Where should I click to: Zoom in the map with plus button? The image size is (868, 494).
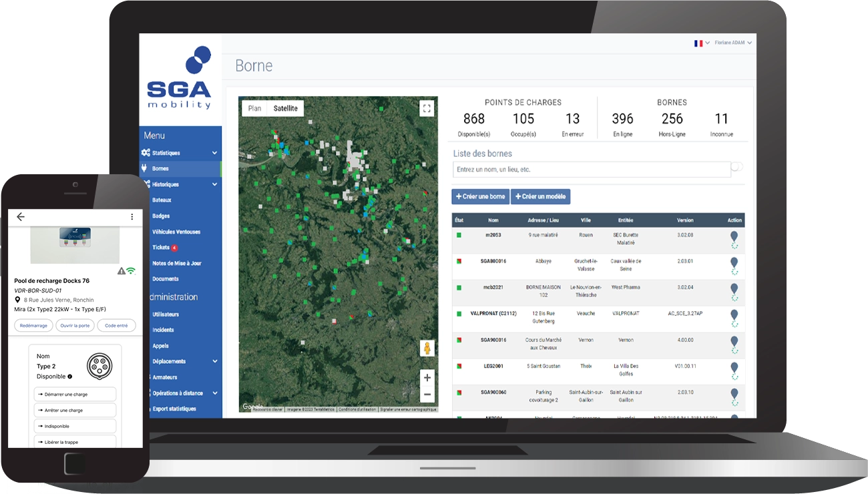tap(427, 378)
